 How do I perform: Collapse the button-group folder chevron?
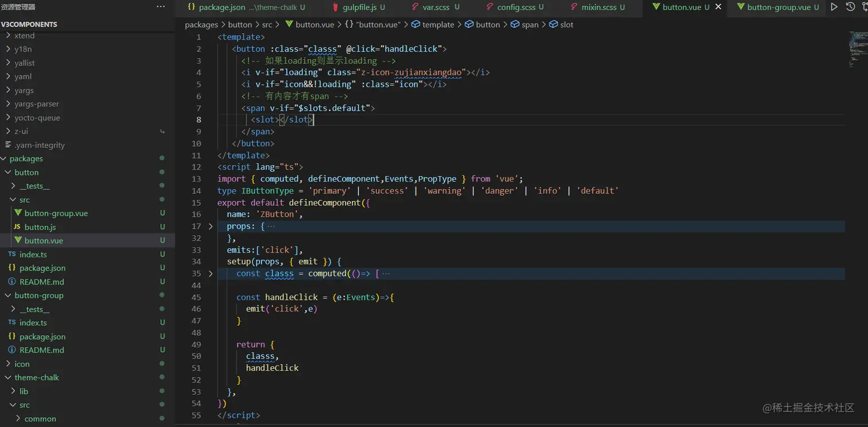coord(8,295)
